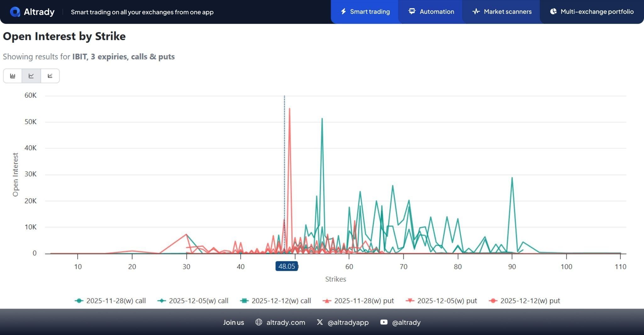Select the line chart view icon
The image size is (644, 335).
[31, 76]
